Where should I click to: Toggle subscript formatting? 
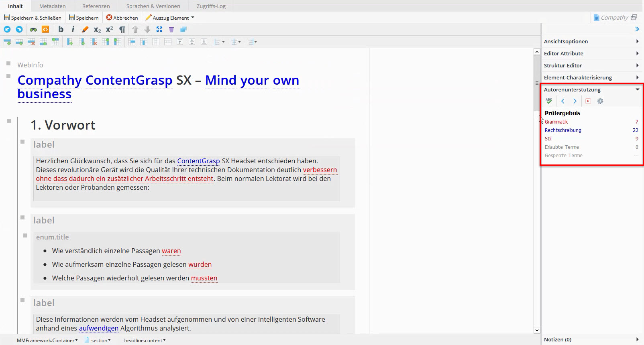coord(97,29)
